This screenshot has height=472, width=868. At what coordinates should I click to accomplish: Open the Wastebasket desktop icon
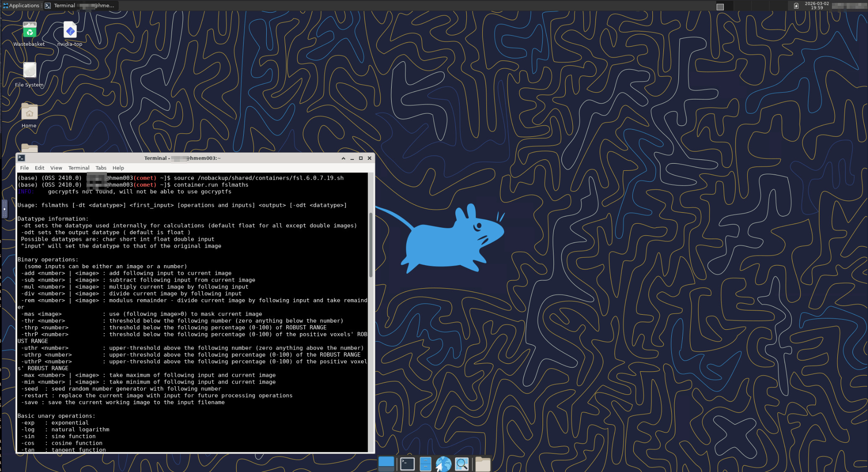pyautogui.click(x=29, y=31)
